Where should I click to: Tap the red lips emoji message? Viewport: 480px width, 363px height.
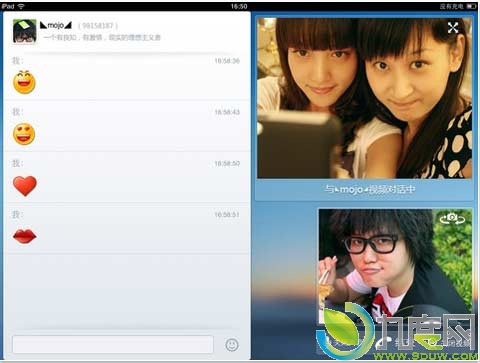coord(24,236)
